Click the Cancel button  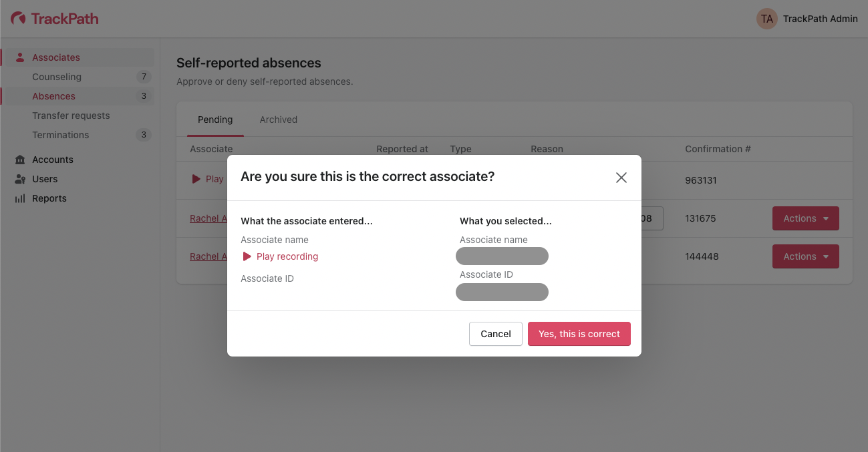click(495, 334)
